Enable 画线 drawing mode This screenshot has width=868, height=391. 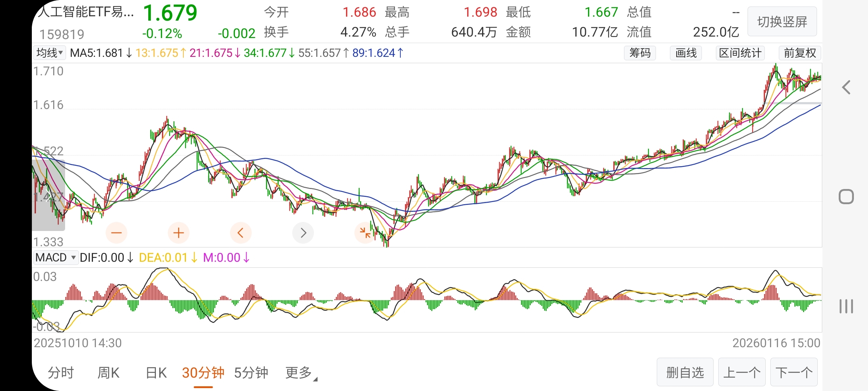pos(686,53)
